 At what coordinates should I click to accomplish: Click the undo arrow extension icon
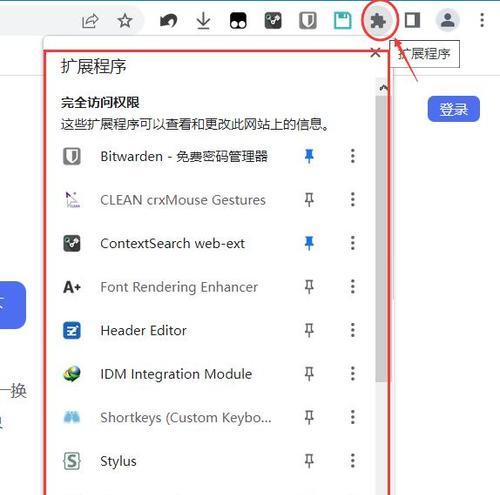point(168,21)
